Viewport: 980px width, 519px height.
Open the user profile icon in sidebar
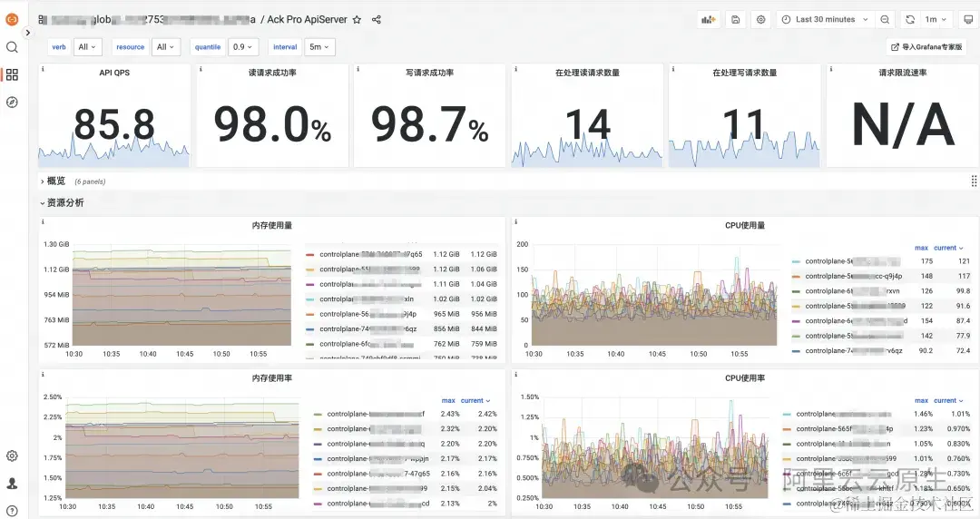point(12,484)
